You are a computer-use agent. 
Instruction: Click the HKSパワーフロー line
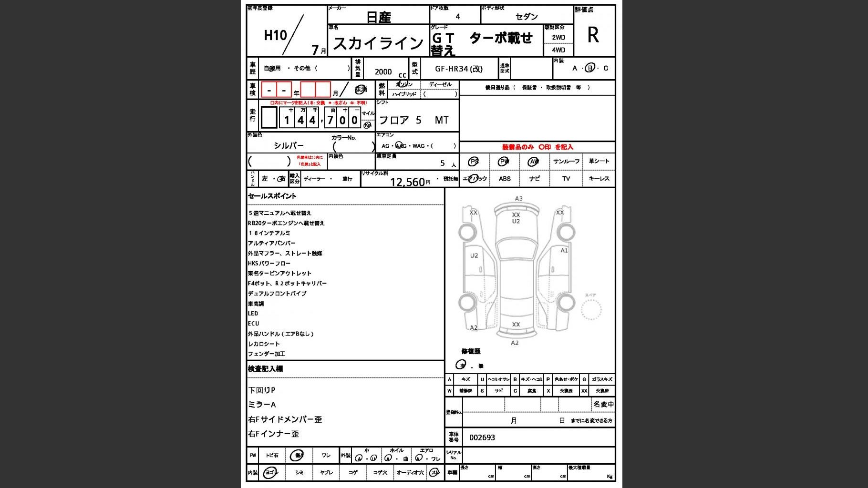[x=269, y=263]
